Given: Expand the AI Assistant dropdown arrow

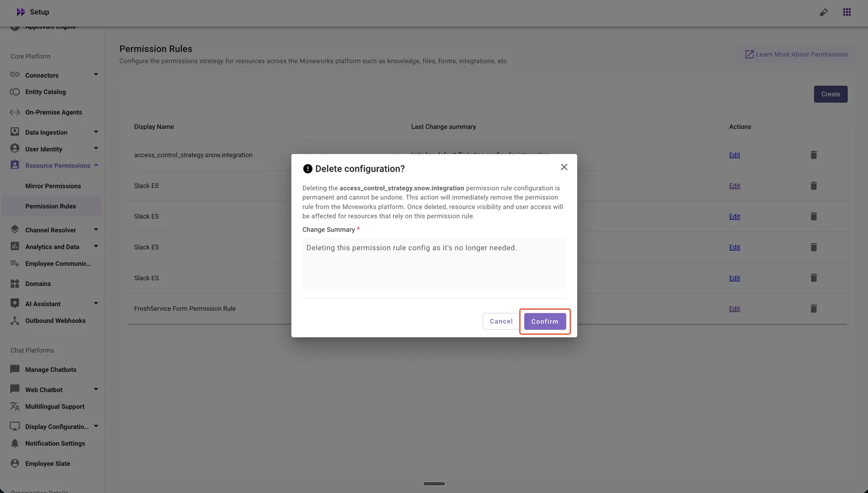Looking at the screenshot, I should (x=96, y=304).
